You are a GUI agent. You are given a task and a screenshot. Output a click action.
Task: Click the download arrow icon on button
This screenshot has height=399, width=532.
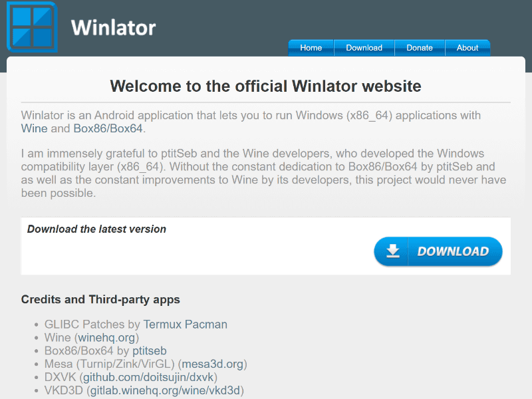[393, 251]
